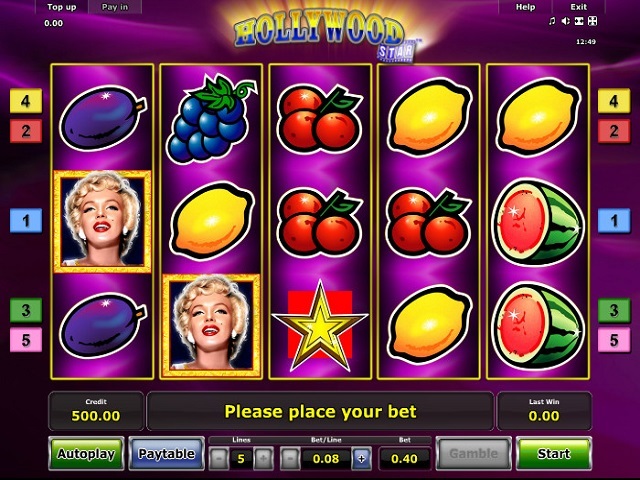Click green payline 3 marker on right
The width and height of the screenshot is (640, 480).
pyautogui.click(x=614, y=310)
